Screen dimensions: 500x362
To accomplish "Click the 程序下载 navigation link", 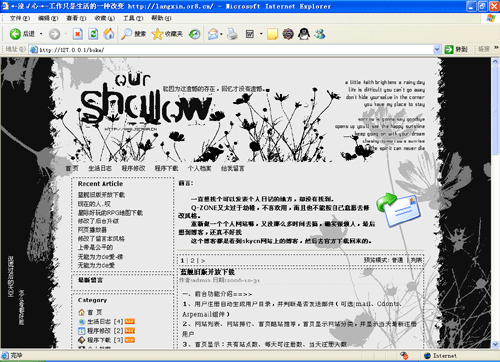I will [166, 169].
